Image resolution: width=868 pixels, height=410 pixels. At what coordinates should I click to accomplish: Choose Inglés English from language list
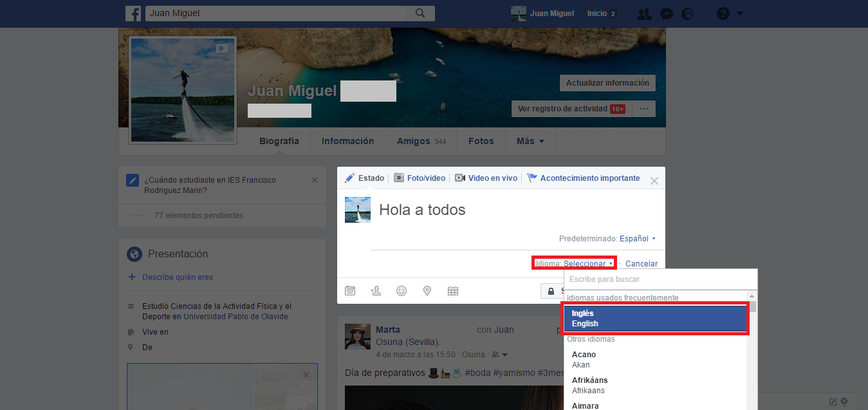(656, 319)
